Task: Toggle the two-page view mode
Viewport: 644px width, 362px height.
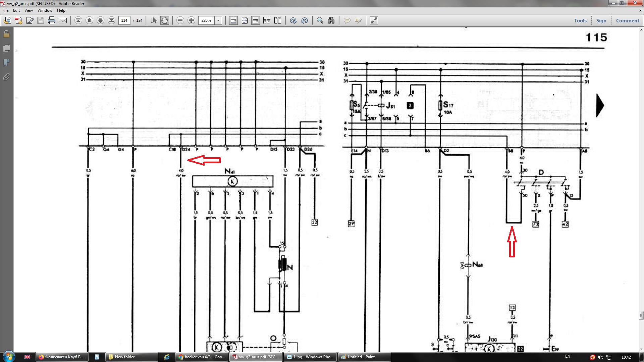Action: coord(278,20)
